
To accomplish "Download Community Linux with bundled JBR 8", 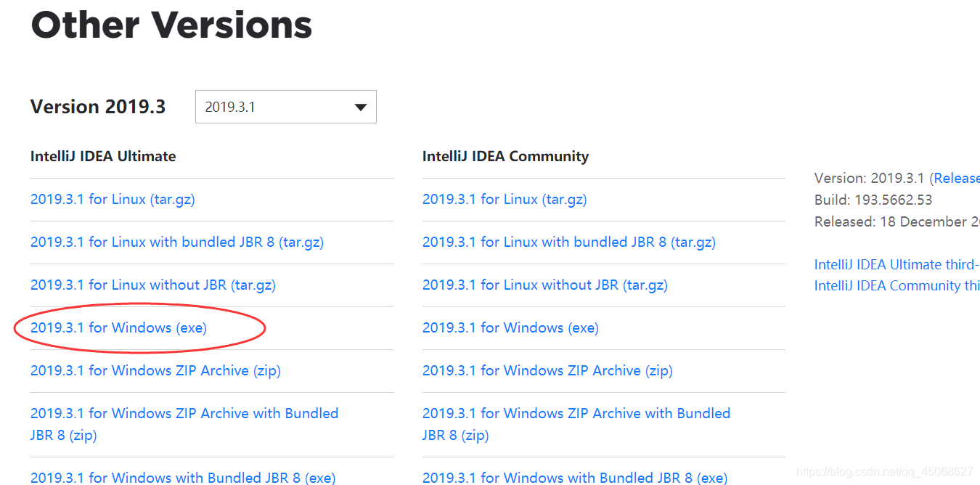I will click(x=569, y=242).
